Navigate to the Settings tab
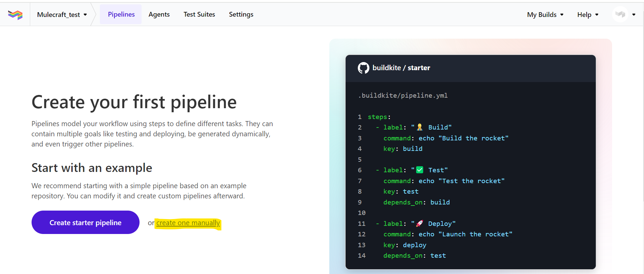 click(x=241, y=15)
